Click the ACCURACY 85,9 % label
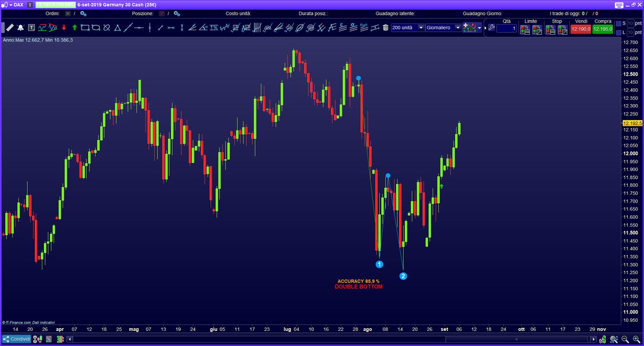644x346 pixels. 358,281
